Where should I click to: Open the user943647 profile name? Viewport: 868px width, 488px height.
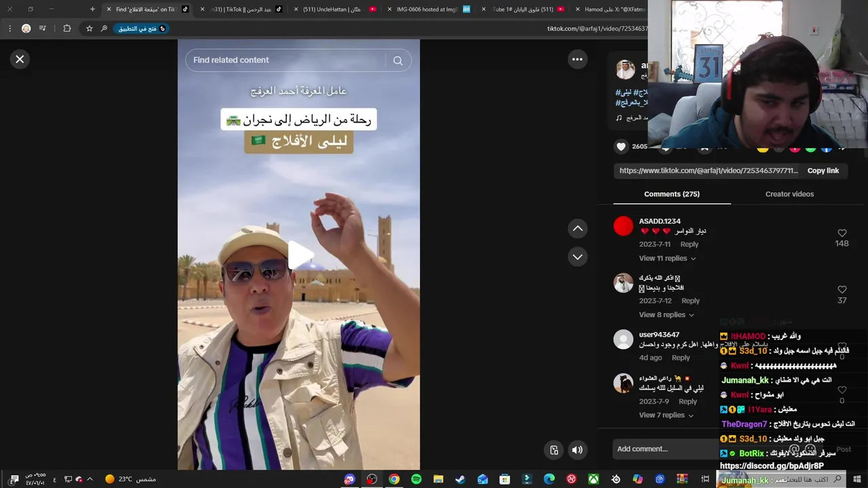(659, 334)
